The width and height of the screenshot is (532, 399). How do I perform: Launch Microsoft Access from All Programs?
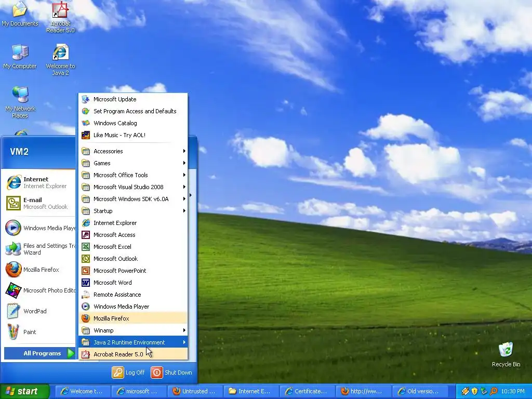point(133,235)
